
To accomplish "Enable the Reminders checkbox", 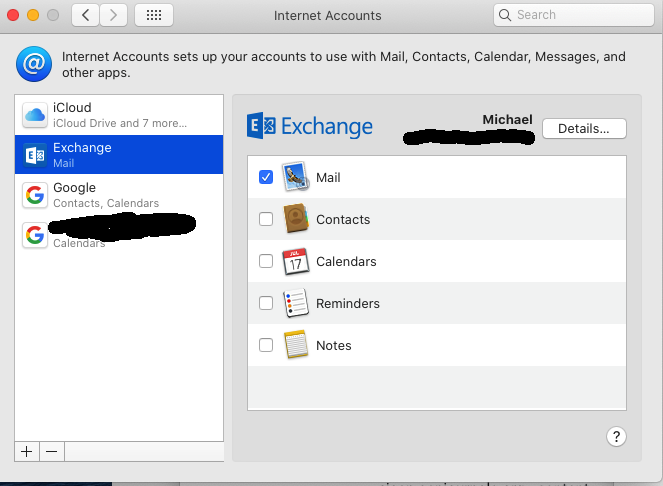I will (266, 303).
